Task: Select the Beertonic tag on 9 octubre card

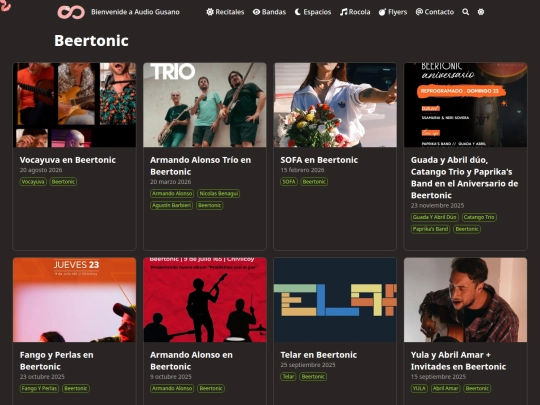Action: 211,388
